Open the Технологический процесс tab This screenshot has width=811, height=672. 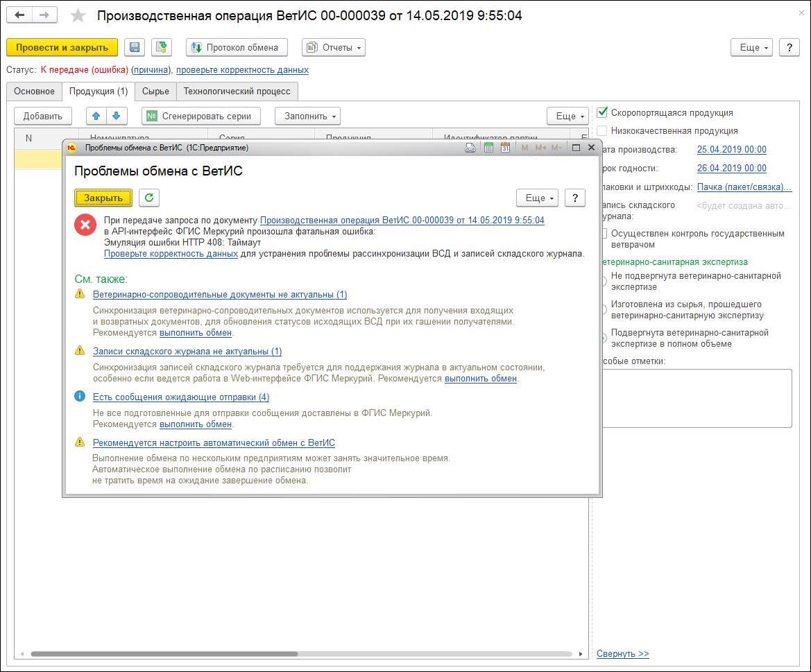[237, 92]
